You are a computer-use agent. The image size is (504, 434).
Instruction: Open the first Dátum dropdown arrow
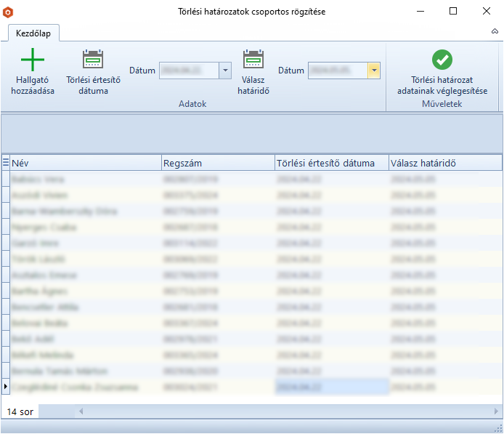(x=225, y=71)
